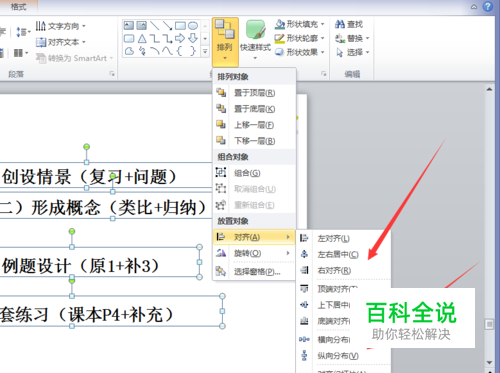Choose Bring Forward (上移一层)
500x373 pixels.
tap(254, 125)
